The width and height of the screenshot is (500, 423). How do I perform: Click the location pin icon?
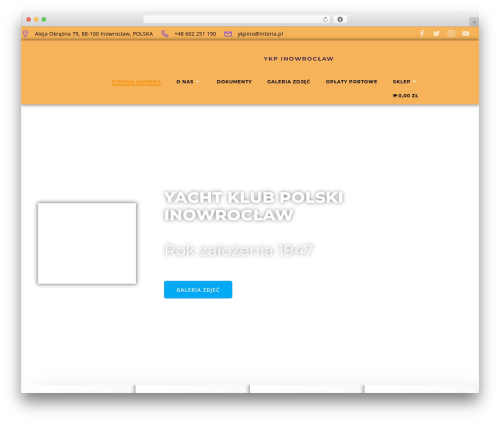click(x=25, y=34)
